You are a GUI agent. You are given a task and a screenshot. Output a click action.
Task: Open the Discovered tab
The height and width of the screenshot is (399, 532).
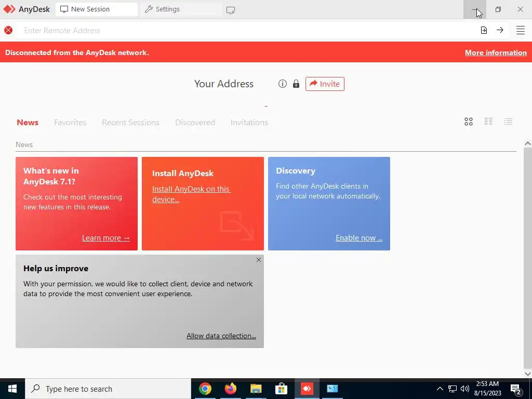pyautogui.click(x=195, y=122)
